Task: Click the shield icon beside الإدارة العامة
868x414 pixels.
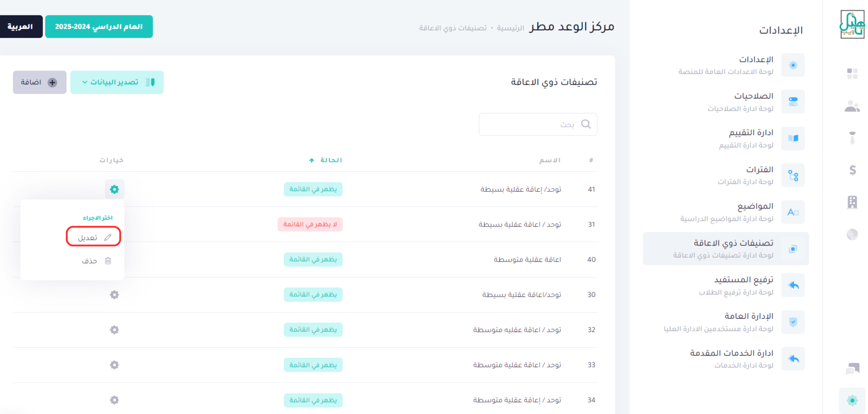Action: 793,322
